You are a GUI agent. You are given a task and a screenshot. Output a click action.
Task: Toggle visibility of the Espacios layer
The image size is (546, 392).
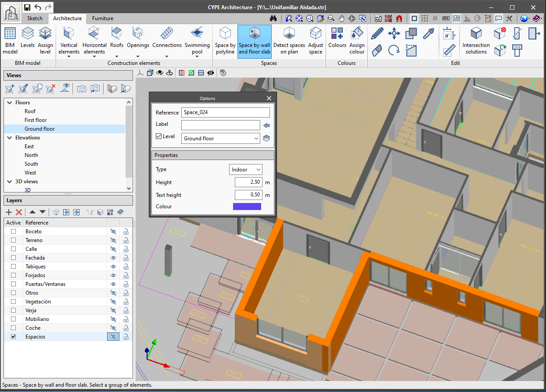tap(113, 337)
